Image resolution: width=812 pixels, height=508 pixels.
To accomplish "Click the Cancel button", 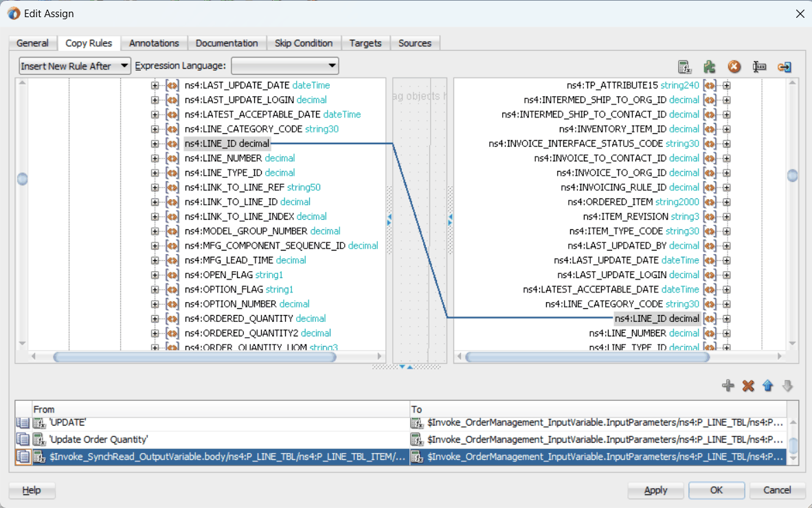I will 777,490.
